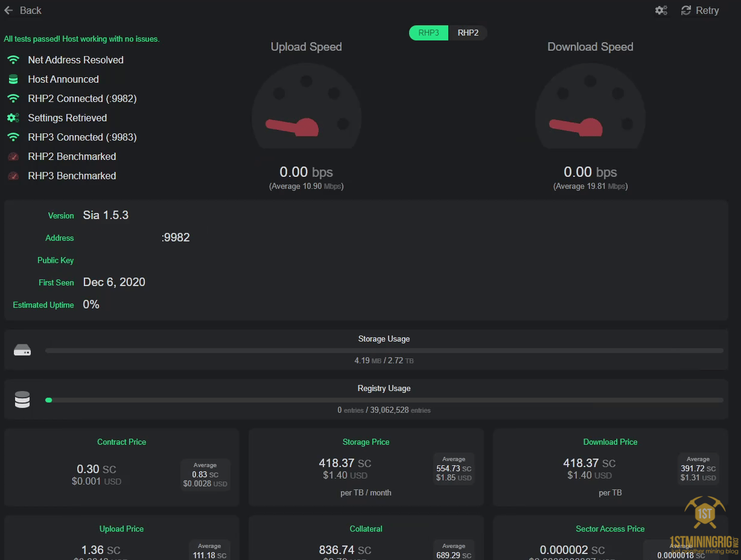Select the 'Host Announced' text

tap(63, 79)
